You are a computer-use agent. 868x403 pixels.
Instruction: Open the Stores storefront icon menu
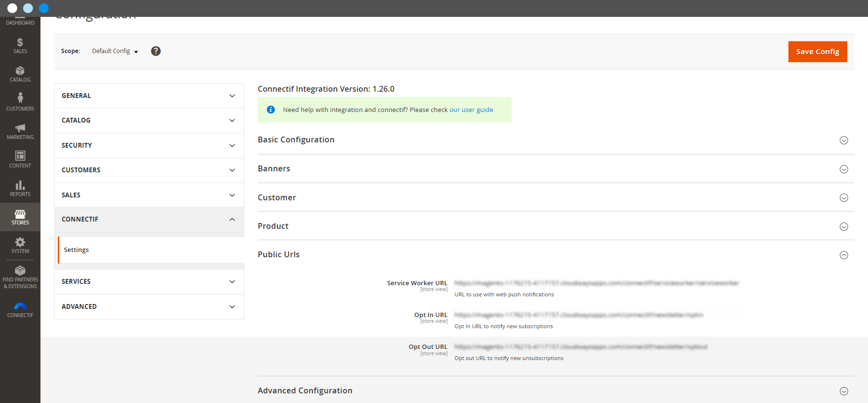(x=20, y=217)
